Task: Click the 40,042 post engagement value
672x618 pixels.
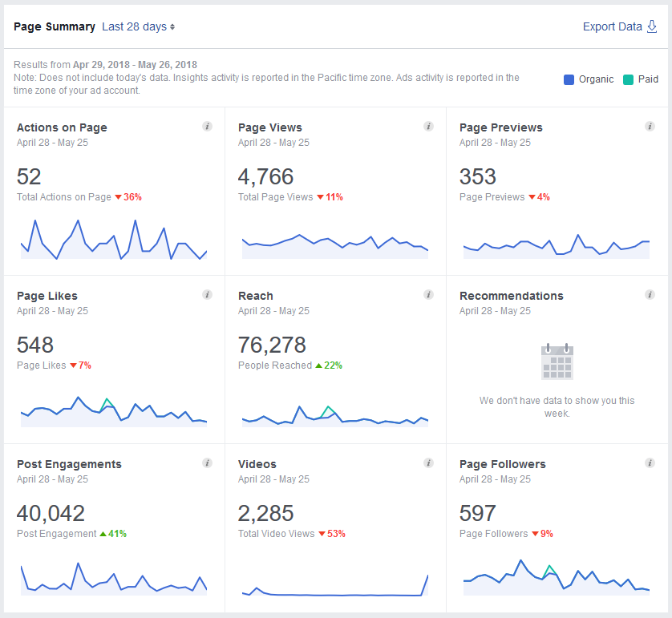Action: (51, 513)
